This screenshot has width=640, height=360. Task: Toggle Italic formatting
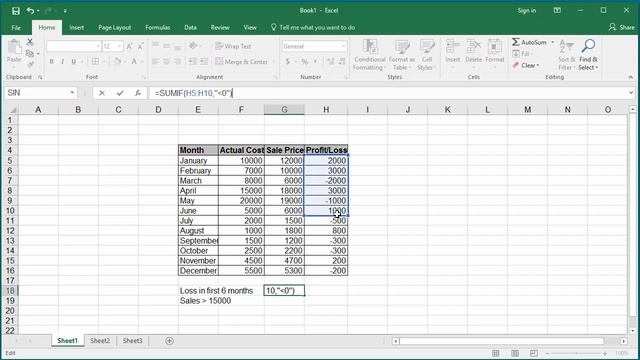tap(62, 62)
